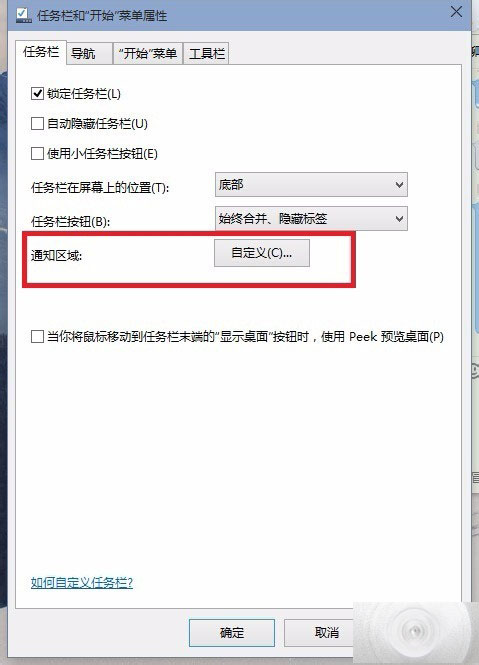Close the taskbar properties dialog
This screenshot has height=665, width=479.
[x=457, y=11]
